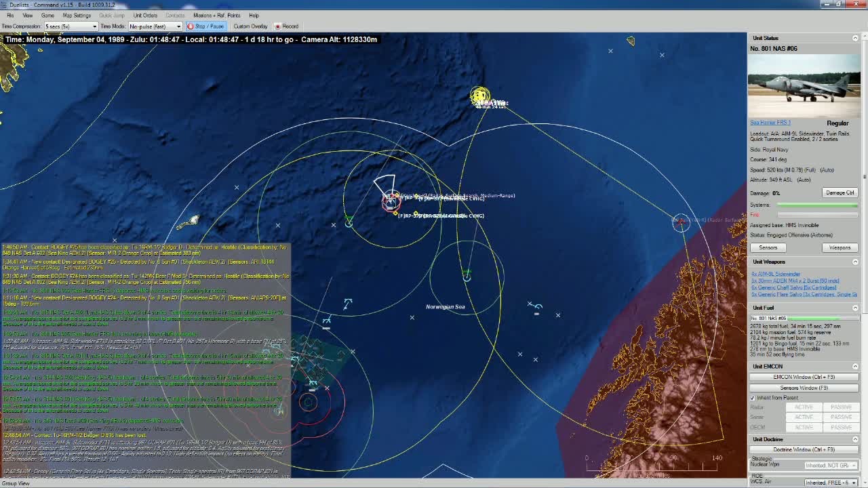Open Sensors Window (F9)
868x488 pixels.
(804, 388)
